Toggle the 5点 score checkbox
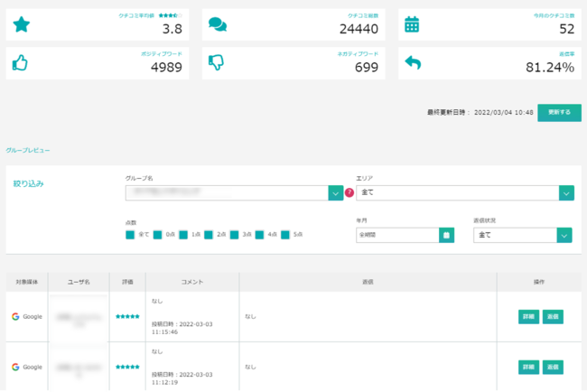Screen dimensions: 587x392 [x=285, y=235]
